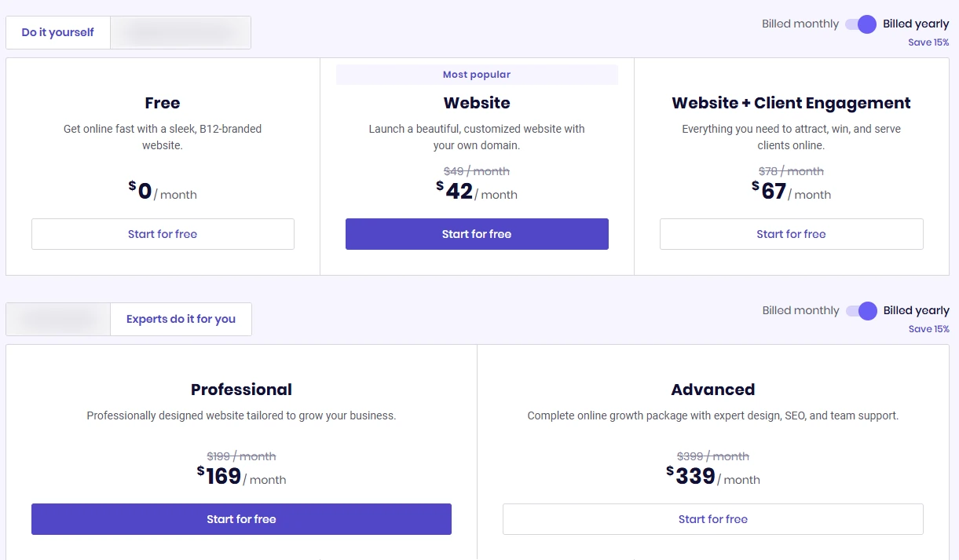Start for free on the Website plan
Image resolution: width=959 pixels, height=560 pixels.
click(477, 234)
